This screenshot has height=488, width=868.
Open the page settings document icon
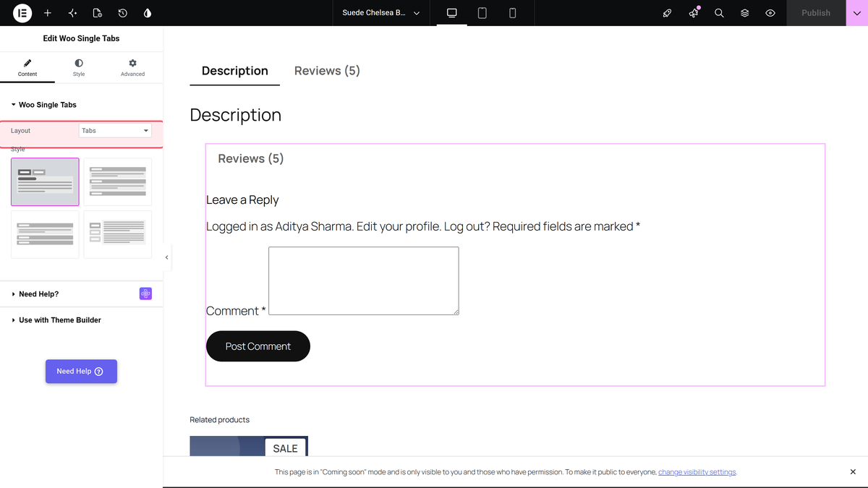coord(98,13)
